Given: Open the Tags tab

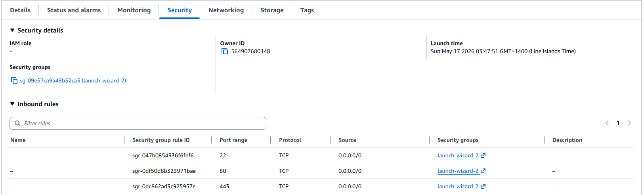Looking at the screenshot, I should (x=307, y=10).
